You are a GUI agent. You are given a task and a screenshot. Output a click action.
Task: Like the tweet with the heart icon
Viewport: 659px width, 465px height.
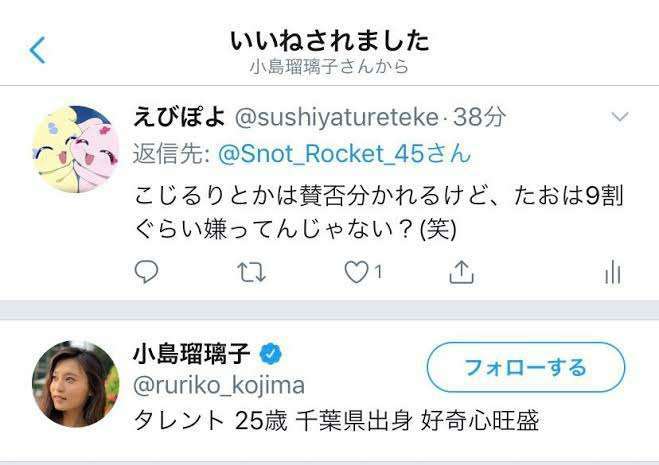(356, 272)
